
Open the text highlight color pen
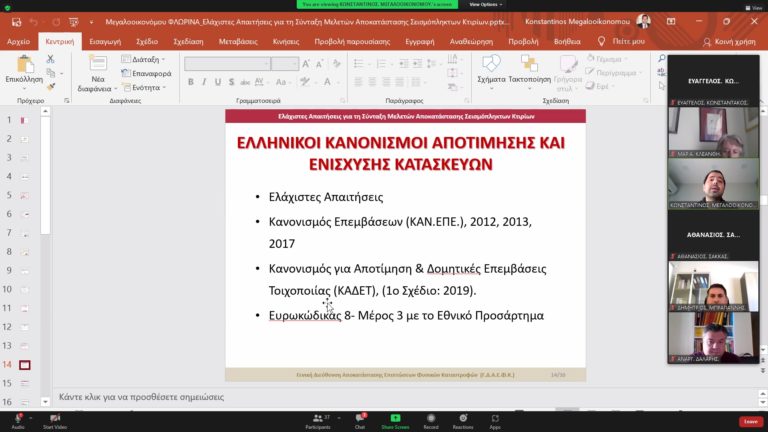click(x=307, y=82)
